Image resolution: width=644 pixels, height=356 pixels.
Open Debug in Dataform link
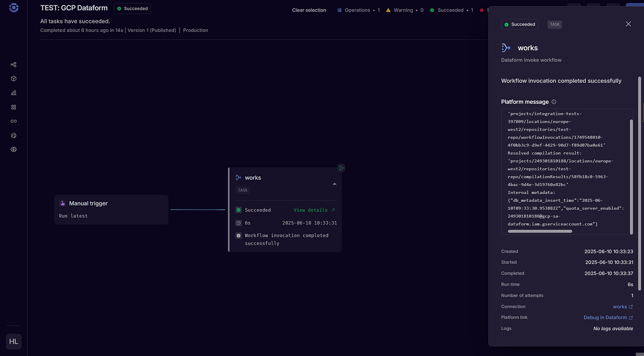coord(608,318)
